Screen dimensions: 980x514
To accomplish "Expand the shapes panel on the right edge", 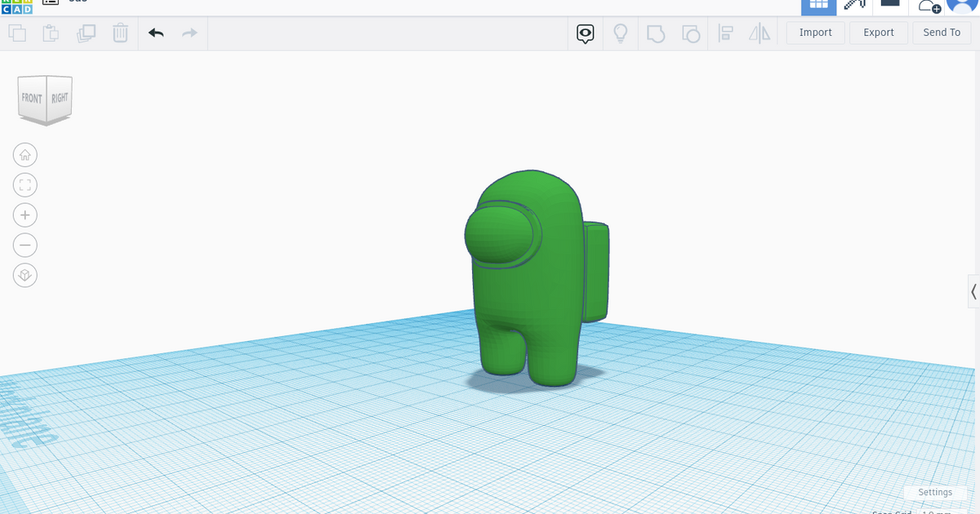I will pyautogui.click(x=973, y=291).
